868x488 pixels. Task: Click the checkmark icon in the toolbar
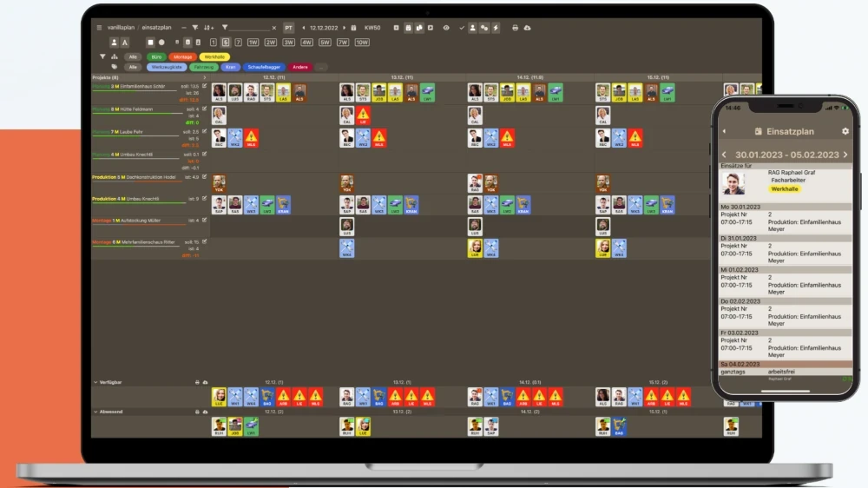462,28
